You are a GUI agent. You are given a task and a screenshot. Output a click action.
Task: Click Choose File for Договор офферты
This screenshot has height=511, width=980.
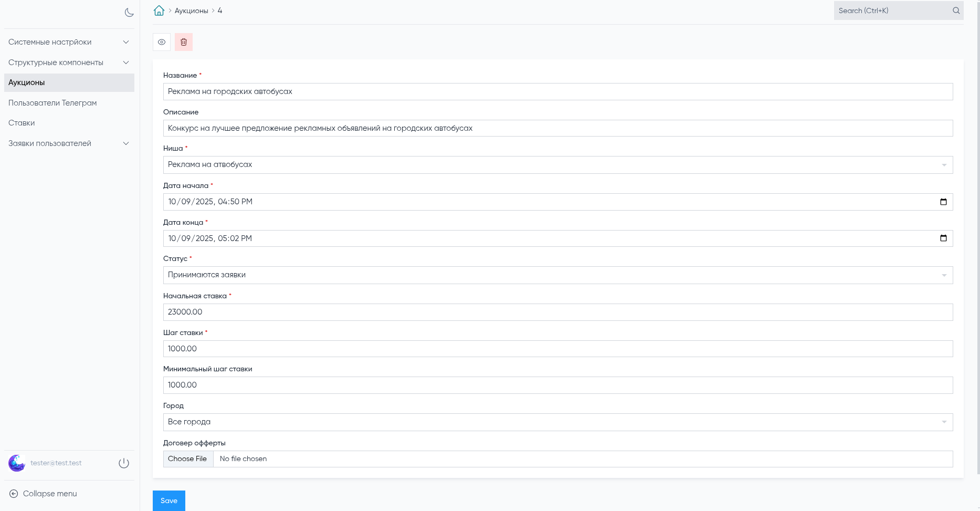click(x=187, y=459)
